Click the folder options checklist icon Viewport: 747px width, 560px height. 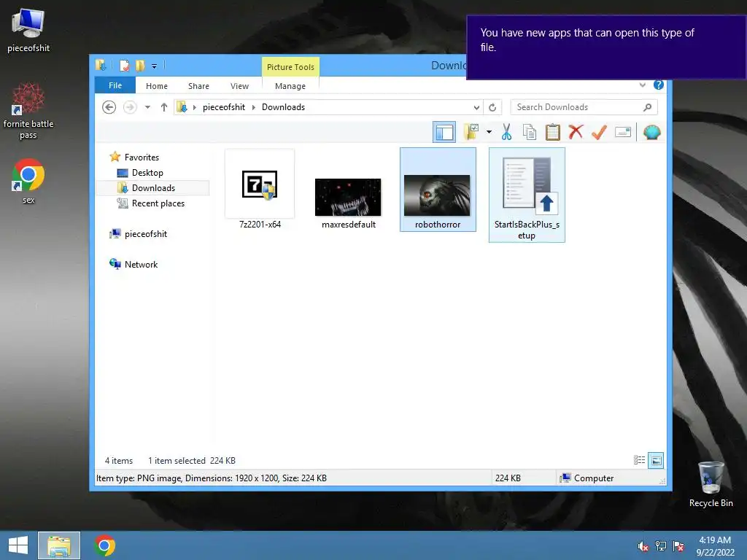tap(472, 132)
